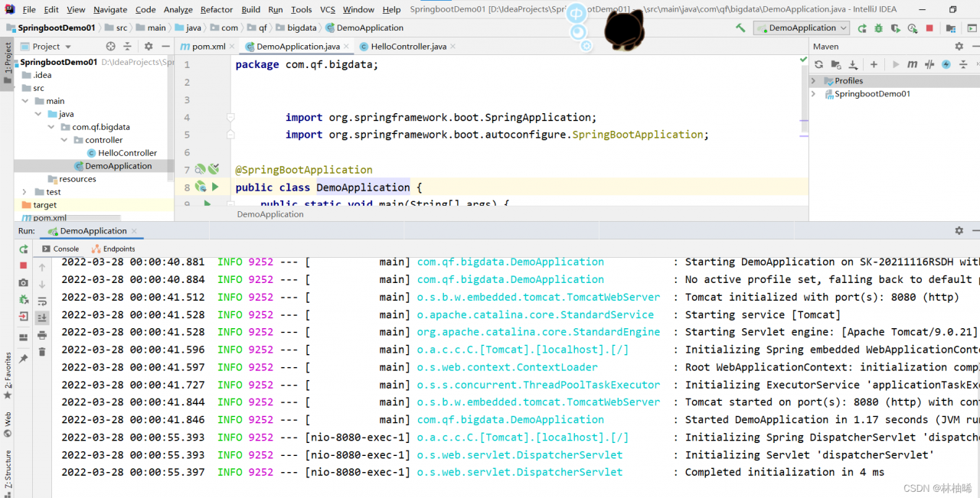Expand the Profiles node in Maven

coord(814,80)
